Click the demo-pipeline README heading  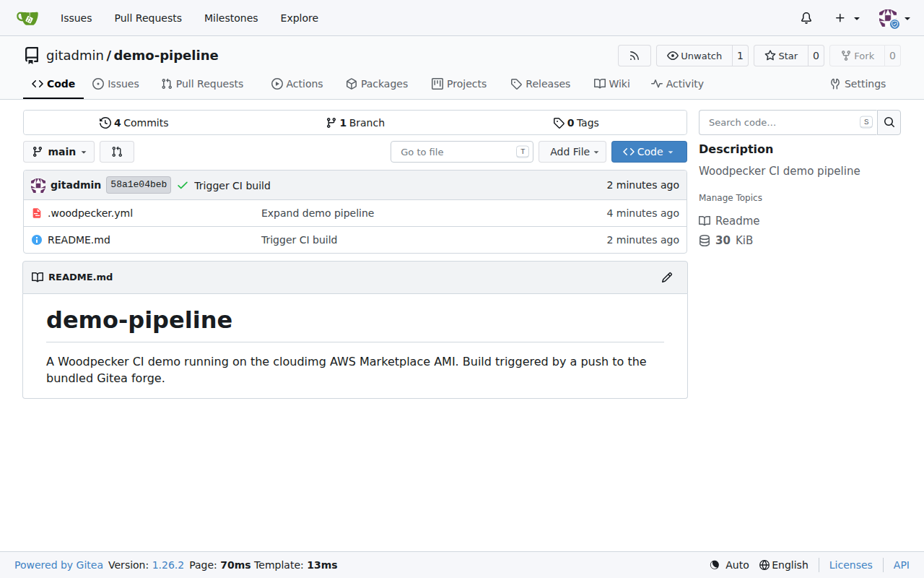click(139, 319)
